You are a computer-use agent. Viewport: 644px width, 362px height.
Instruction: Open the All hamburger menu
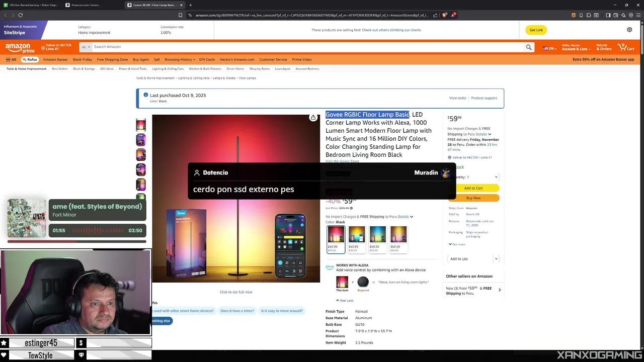coord(11,59)
